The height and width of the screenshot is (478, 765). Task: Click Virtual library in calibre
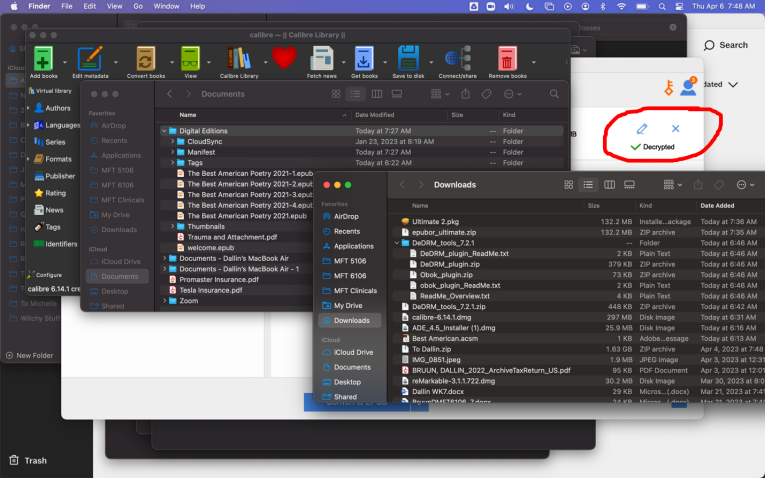pos(50,91)
